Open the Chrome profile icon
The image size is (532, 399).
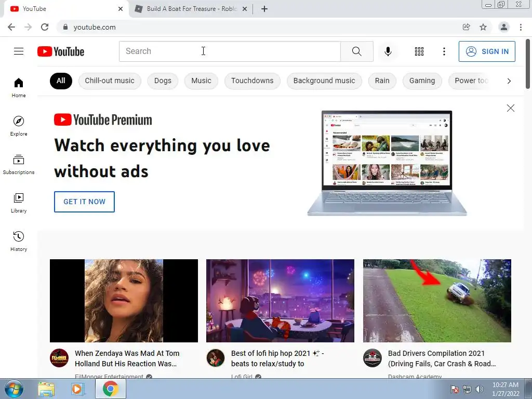pos(504,27)
